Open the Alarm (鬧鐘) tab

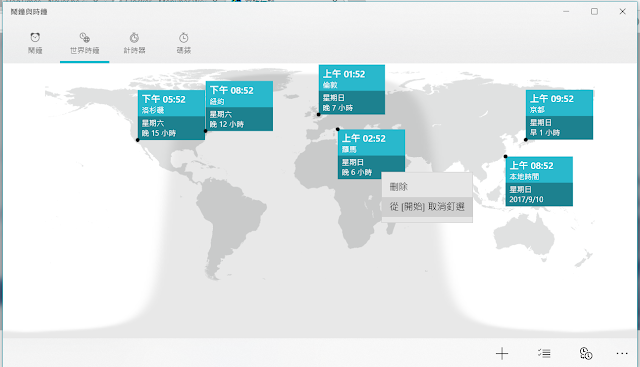tap(35, 43)
